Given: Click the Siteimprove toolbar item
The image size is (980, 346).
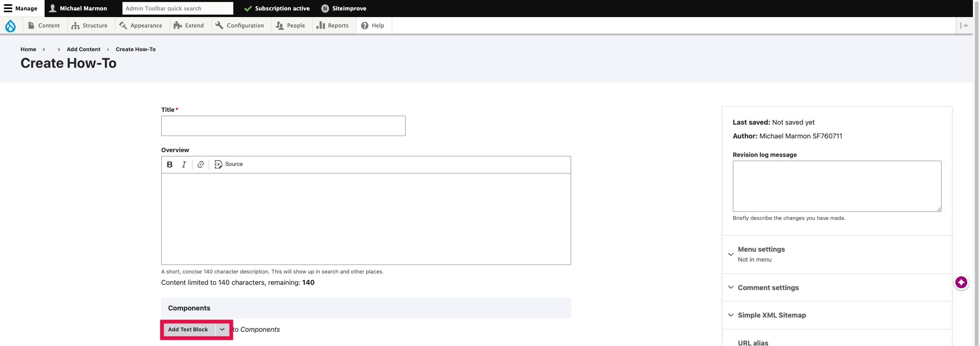Looking at the screenshot, I should tap(344, 9).
